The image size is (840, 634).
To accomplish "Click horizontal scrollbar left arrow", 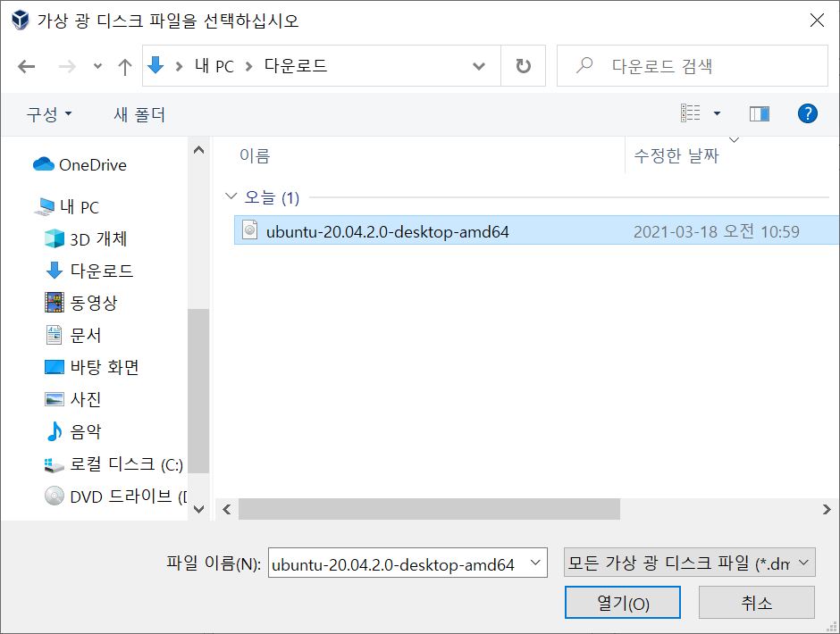I will (x=227, y=509).
